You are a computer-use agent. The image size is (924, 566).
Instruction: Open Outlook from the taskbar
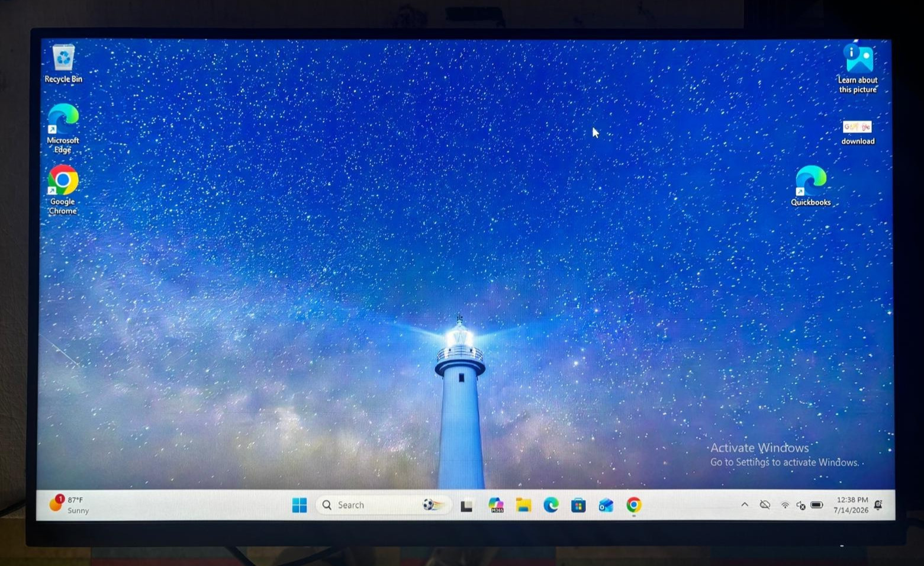(x=606, y=505)
